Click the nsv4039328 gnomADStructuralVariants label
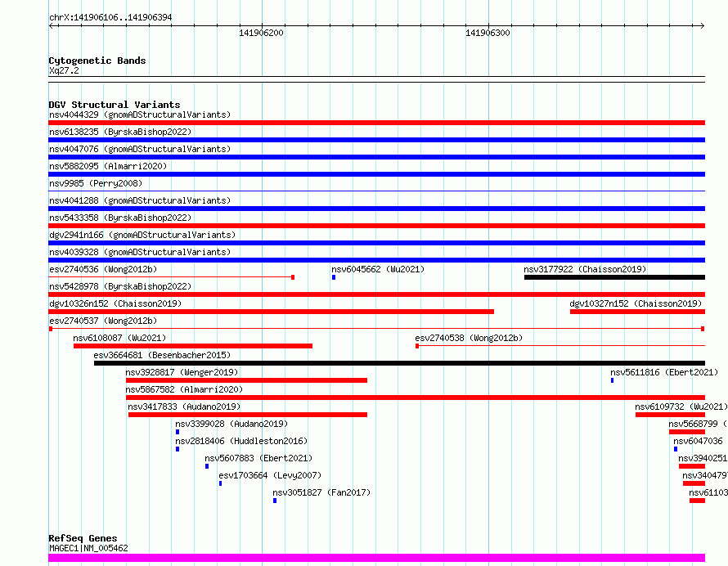The width and height of the screenshot is (728, 566). [140, 252]
